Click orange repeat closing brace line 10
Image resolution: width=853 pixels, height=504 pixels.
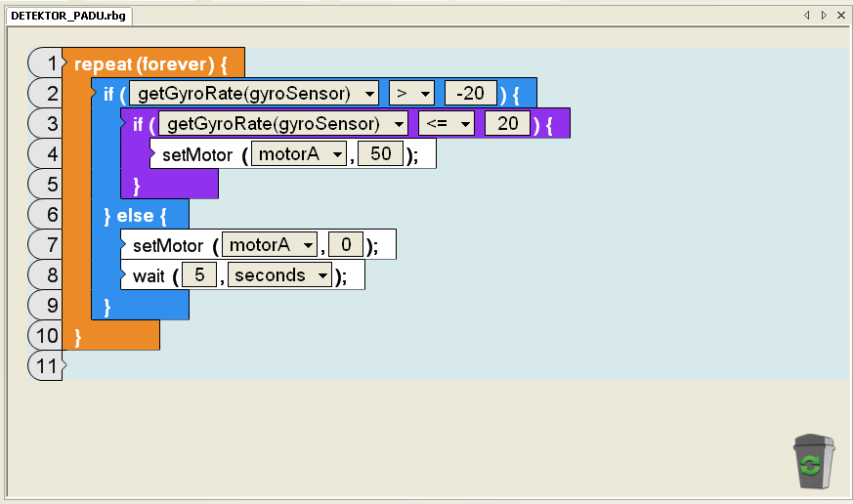[78, 338]
